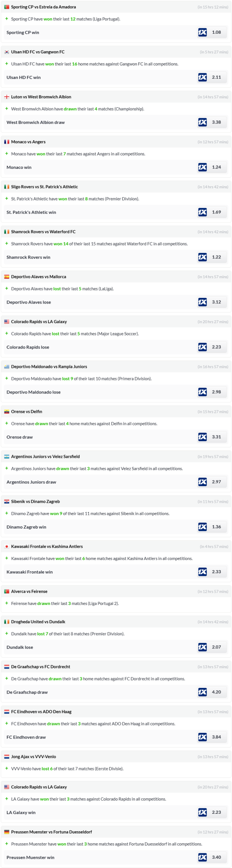The image size is (232, 868).
Task: Open the Argentinos Juniors vs Velez Sarsfield match
Action: [45, 457]
